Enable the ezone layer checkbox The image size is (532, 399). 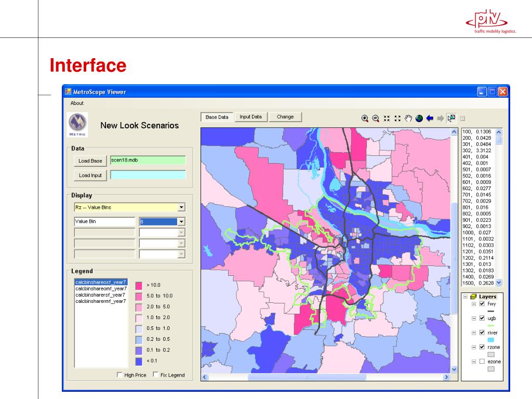[x=482, y=362]
